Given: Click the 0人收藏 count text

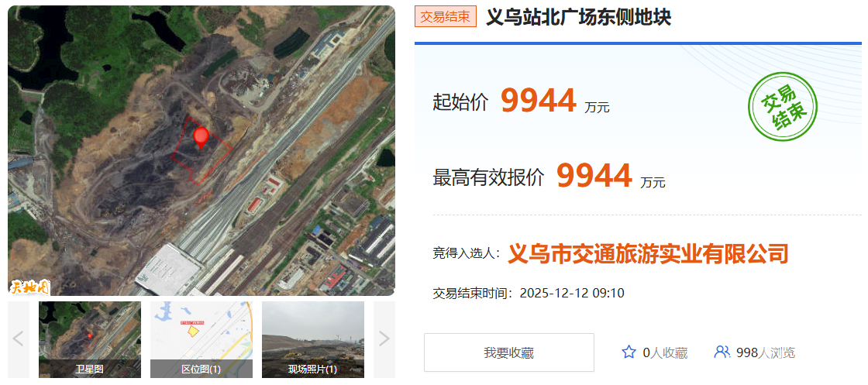Looking at the screenshot, I should pyautogui.click(x=665, y=352).
